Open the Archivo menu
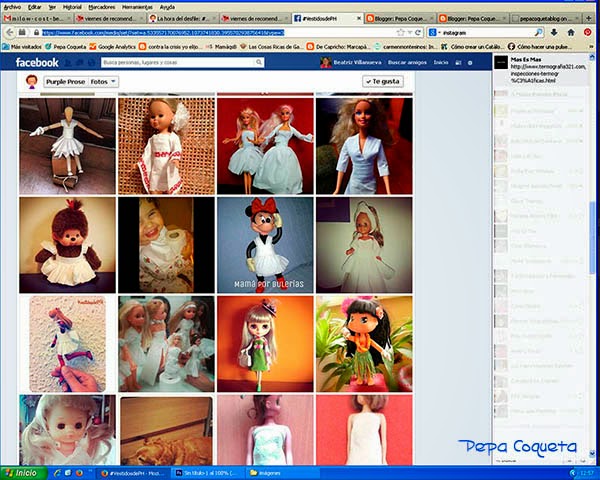The width and height of the screenshot is (600, 480). pos(12,7)
